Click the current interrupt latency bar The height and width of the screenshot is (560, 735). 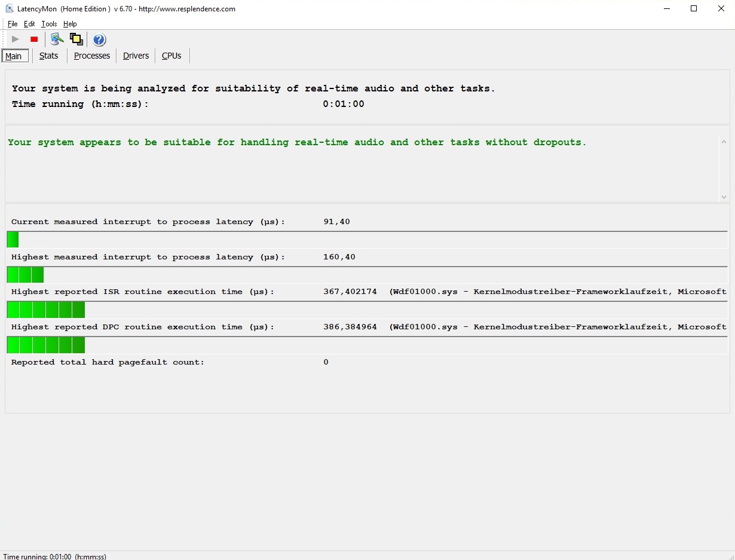(367, 240)
